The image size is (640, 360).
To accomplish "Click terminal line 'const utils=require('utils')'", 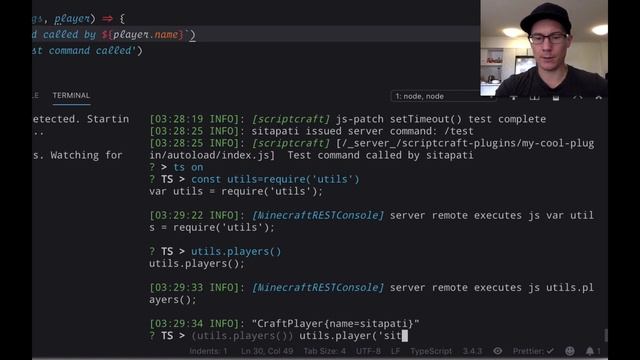I will [275, 179].
